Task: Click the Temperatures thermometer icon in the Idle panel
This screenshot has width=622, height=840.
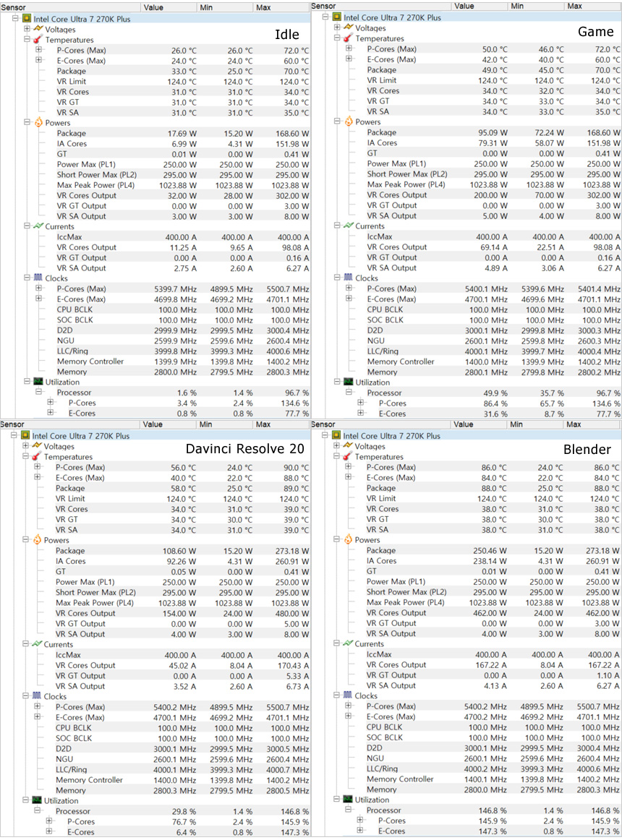Action: pyautogui.click(x=38, y=40)
